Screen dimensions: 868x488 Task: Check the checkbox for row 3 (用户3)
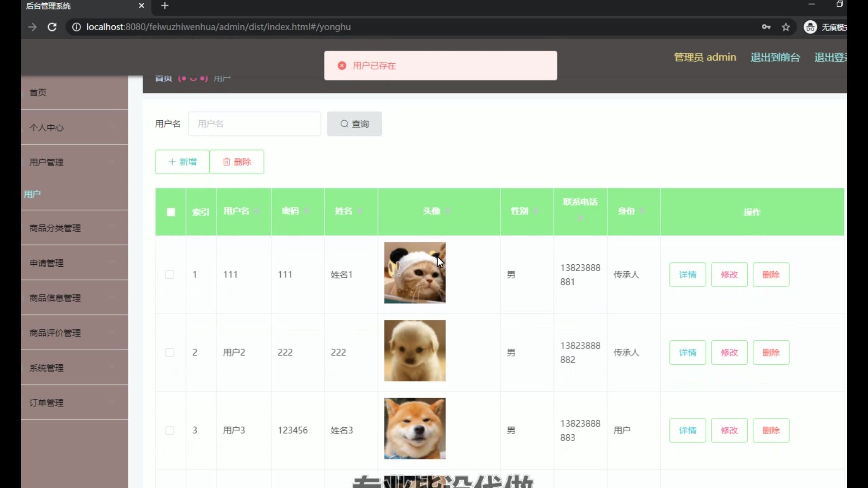pos(170,430)
